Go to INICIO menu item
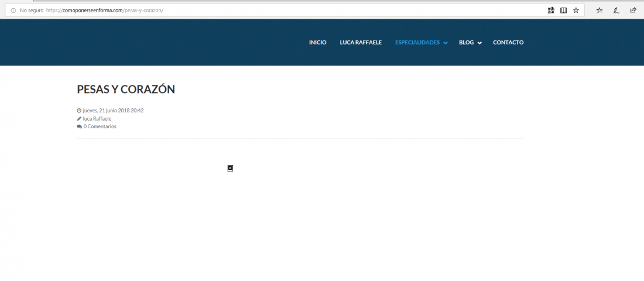Screen dimensions: 644x281 [x=318, y=42]
